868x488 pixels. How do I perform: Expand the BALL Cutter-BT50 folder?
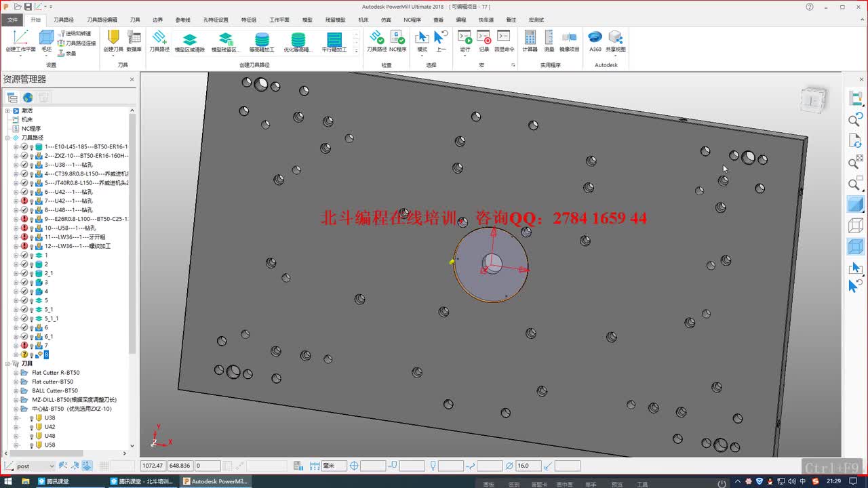pos(16,391)
